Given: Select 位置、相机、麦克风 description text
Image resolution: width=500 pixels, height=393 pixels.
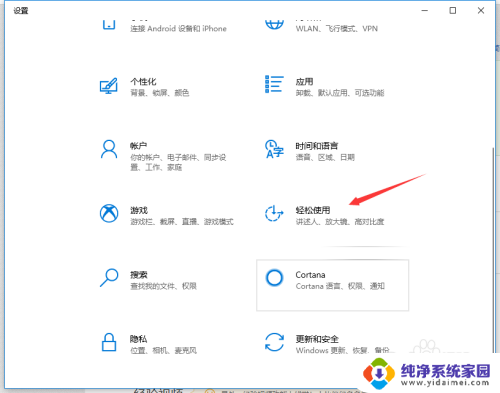Looking at the screenshot, I should click(x=163, y=350).
